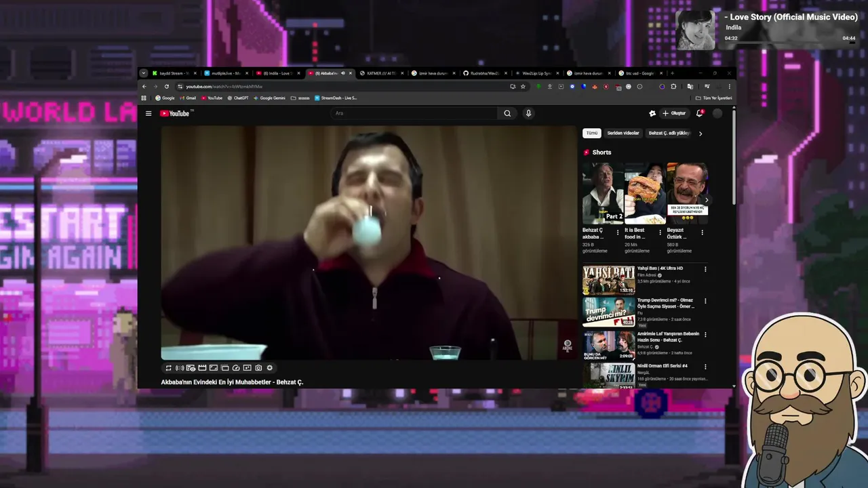Open Tüm Yer İşaretleri bookmarks folder

[x=713, y=98]
